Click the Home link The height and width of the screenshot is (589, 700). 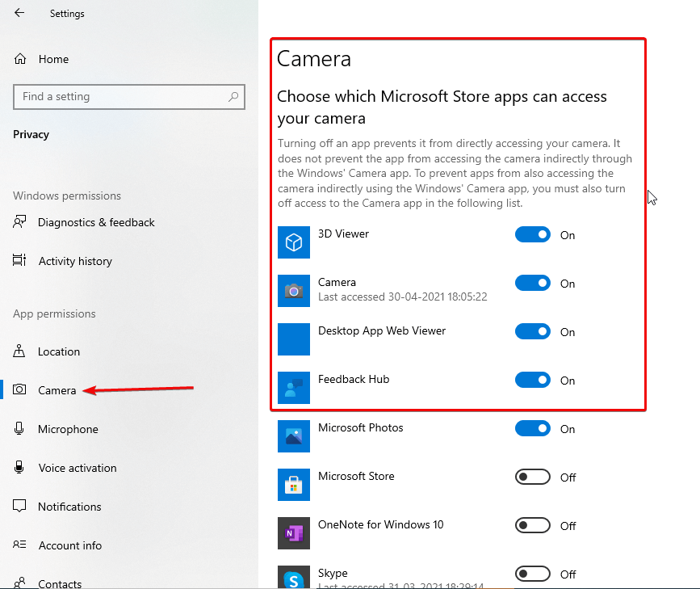[x=54, y=59]
